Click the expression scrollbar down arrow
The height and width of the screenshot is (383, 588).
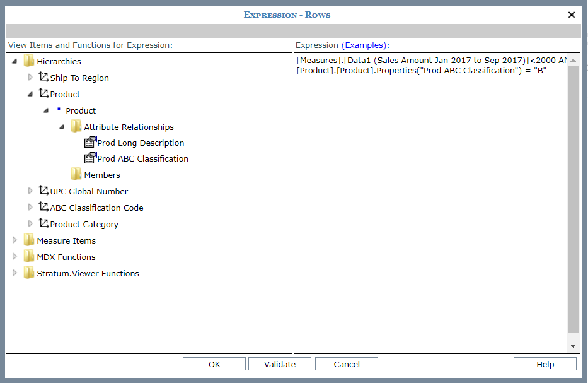point(573,346)
